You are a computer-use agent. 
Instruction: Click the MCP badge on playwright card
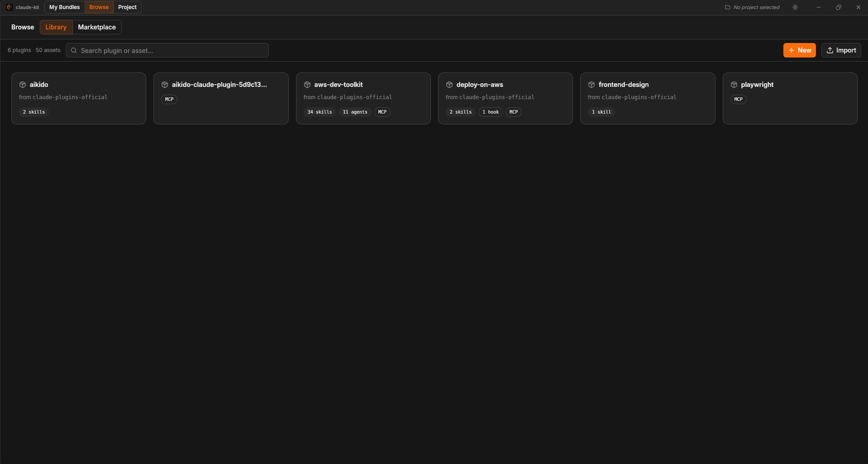[x=739, y=99]
